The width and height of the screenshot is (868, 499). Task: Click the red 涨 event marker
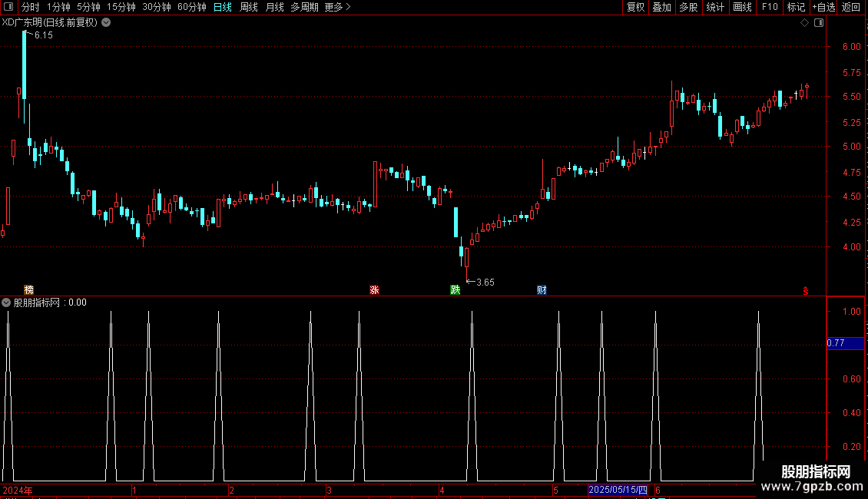[374, 290]
